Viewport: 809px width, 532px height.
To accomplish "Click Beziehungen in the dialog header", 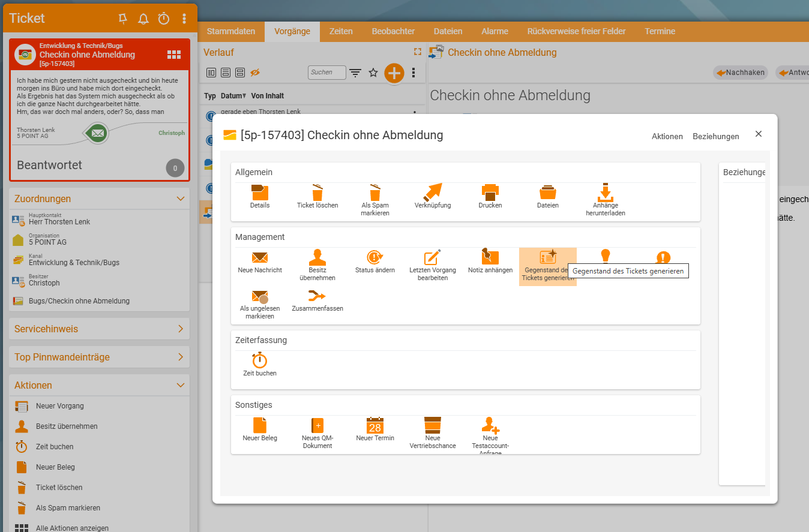I will pos(716,136).
